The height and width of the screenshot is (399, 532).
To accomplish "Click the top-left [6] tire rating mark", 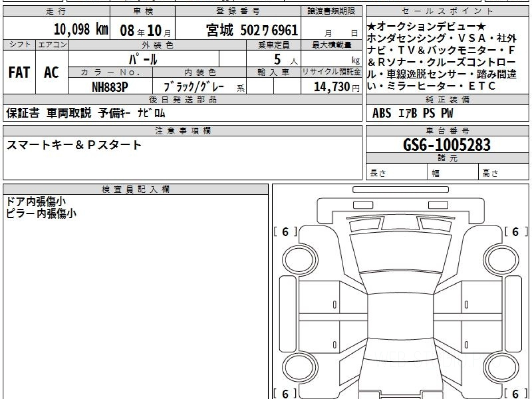I will pyautogui.click(x=286, y=231).
